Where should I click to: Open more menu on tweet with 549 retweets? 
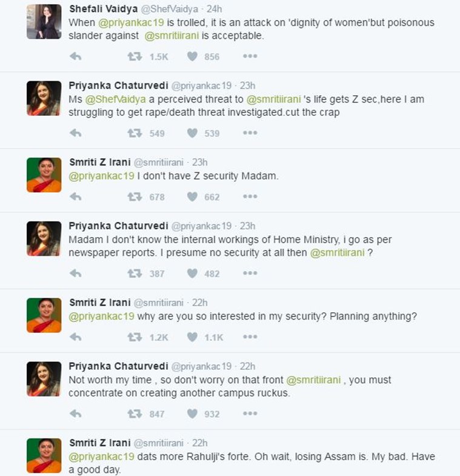250,133
